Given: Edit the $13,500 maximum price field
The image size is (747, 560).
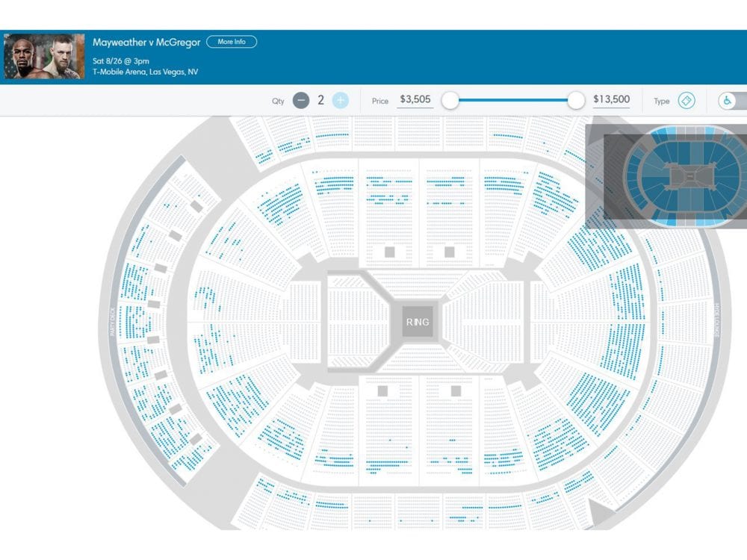Looking at the screenshot, I should click(611, 99).
